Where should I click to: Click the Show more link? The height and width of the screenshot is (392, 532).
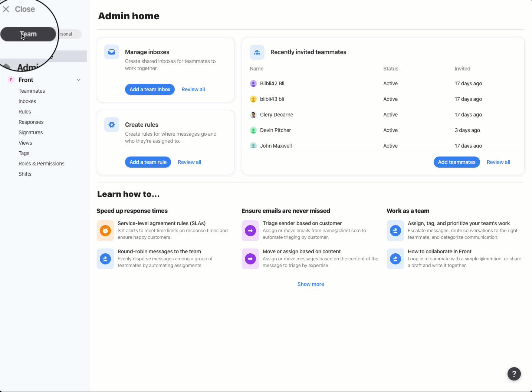311,284
